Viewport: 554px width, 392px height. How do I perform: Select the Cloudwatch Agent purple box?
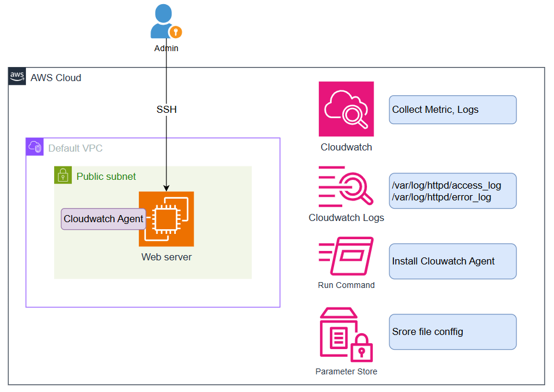coord(104,219)
